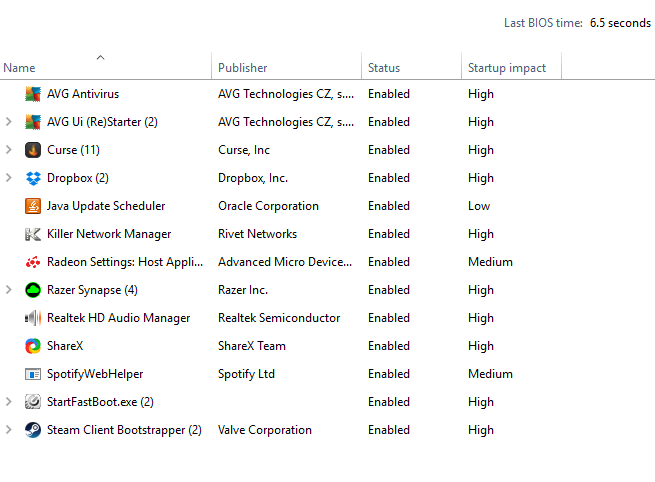
Task: Expand the Steam Client Bootstrapper group
Action: pyautogui.click(x=8, y=430)
